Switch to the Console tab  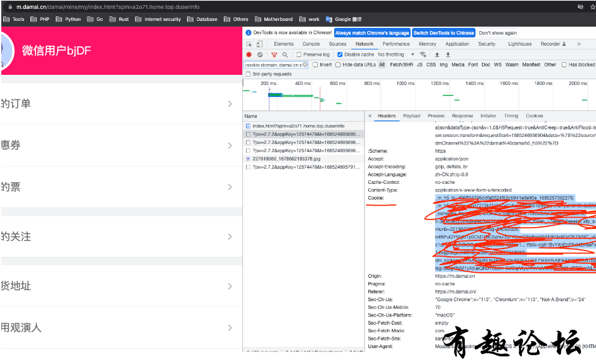pos(311,44)
